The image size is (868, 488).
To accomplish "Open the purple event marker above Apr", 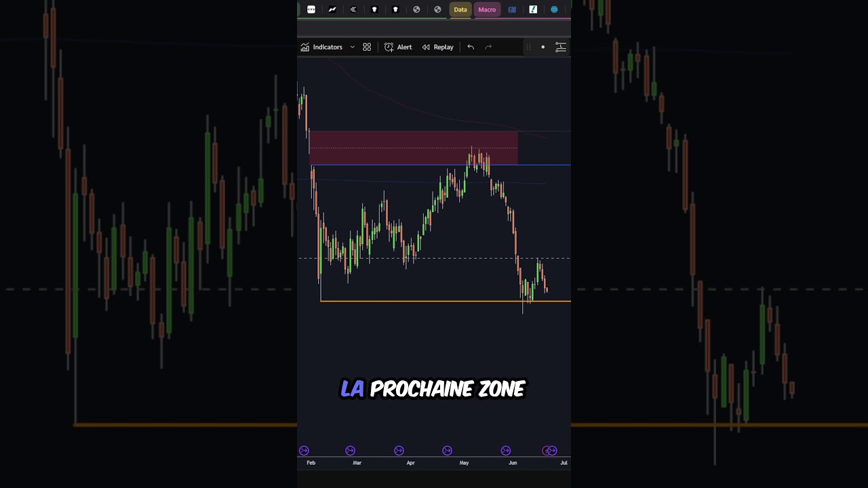I will pyautogui.click(x=399, y=451).
